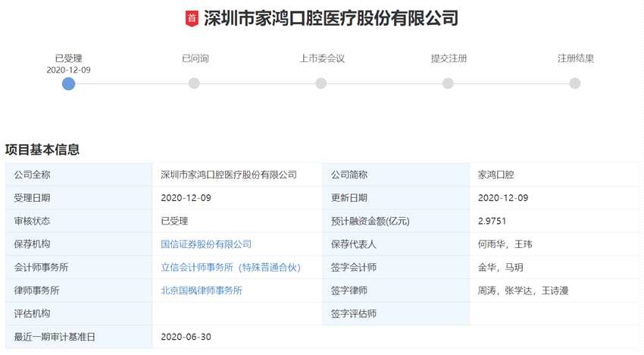This screenshot has width=644, height=355.
Task: Click the 上市委会议 progress step dot
Action: [x=321, y=83]
